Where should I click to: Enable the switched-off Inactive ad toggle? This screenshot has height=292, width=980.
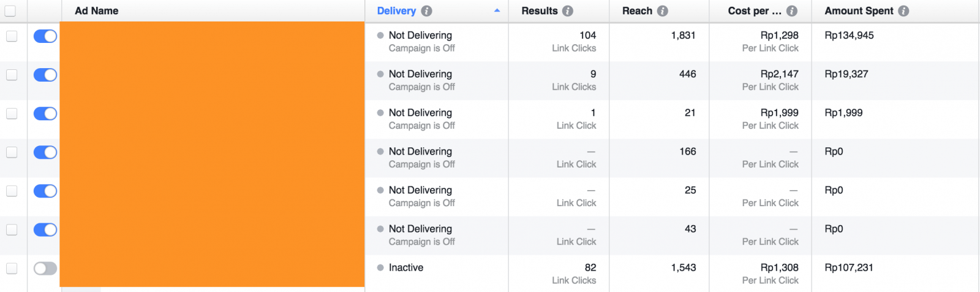point(45,268)
